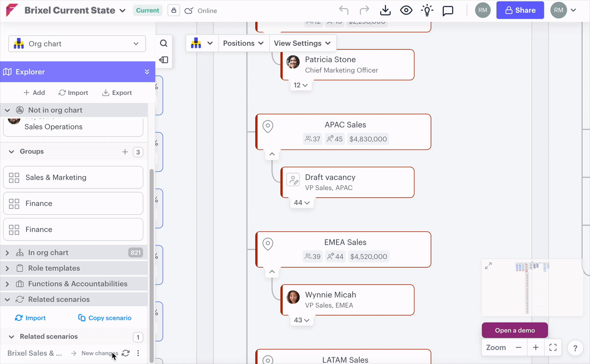Screen dimensions: 590x364
Task: Click the zoom in plus button
Action: tap(536, 347)
